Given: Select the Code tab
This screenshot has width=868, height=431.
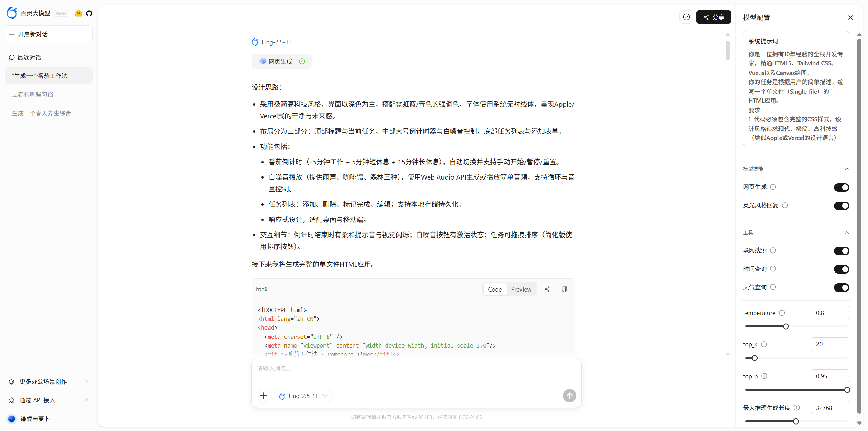Looking at the screenshot, I should pyautogui.click(x=495, y=289).
